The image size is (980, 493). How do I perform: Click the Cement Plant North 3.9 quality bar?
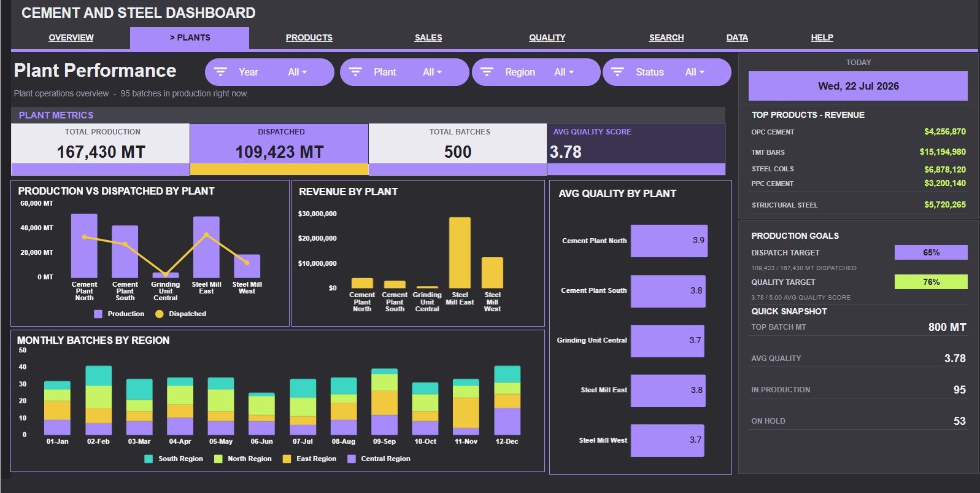pyautogui.click(x=669, y=241)
